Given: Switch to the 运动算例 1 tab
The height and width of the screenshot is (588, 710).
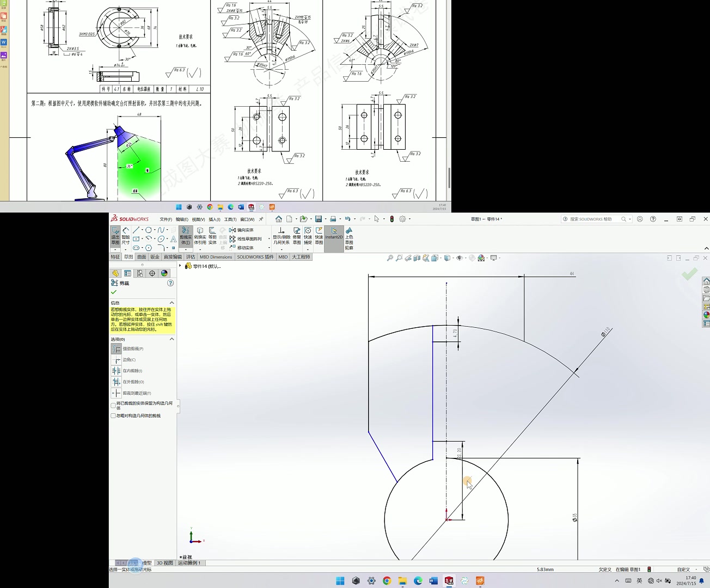Looking at the screenshot, I should (x=189, y=563).
